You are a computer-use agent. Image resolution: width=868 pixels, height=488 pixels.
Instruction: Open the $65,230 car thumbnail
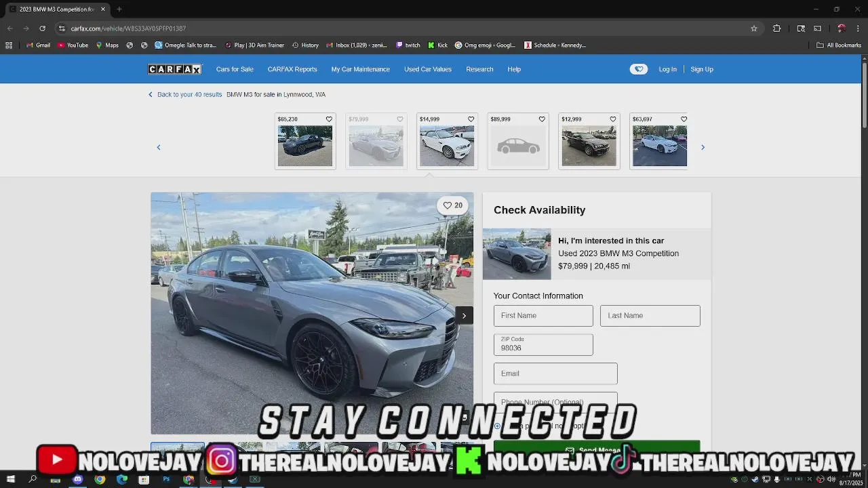(x=305, y=145)
